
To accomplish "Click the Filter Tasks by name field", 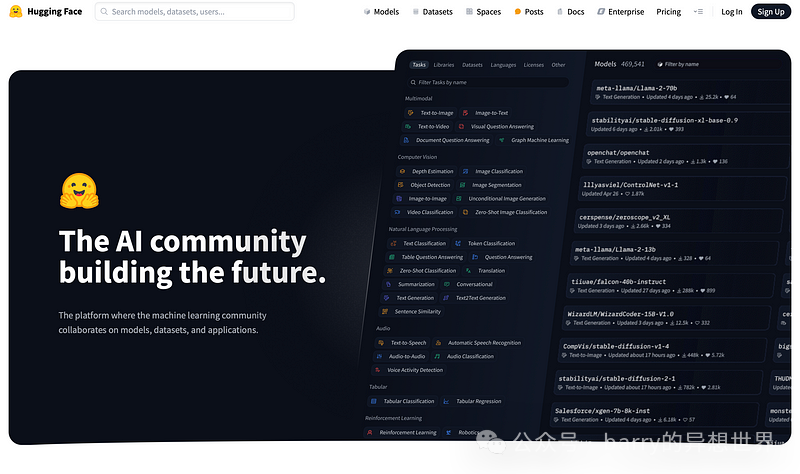I will click(488, 82).
